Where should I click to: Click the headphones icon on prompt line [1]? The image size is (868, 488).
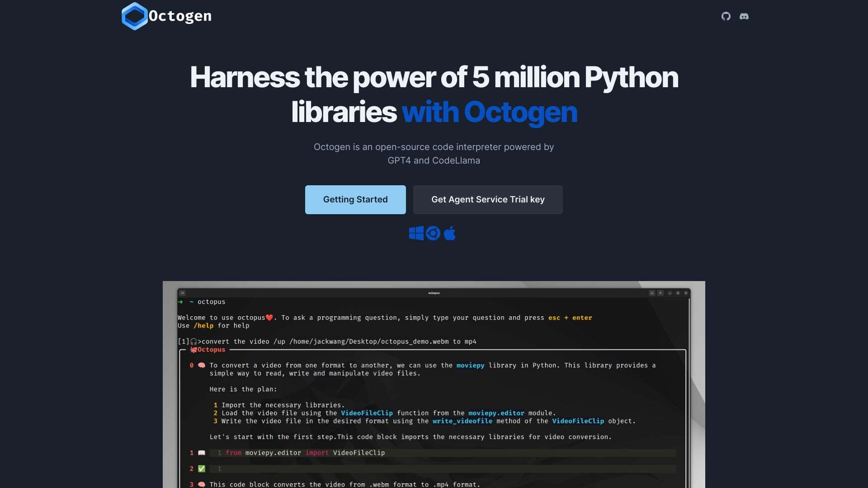[193, 342]
